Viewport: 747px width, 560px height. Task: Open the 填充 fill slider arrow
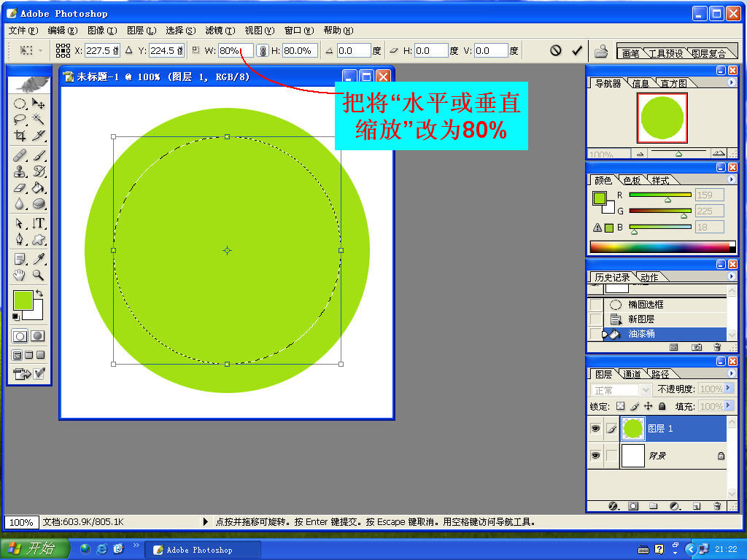[729, 405]
